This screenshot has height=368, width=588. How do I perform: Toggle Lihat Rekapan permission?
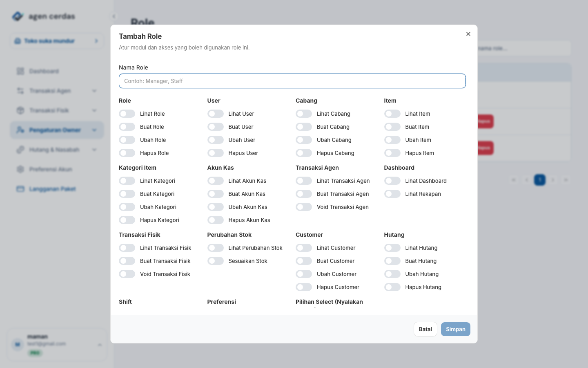(392, 194)
